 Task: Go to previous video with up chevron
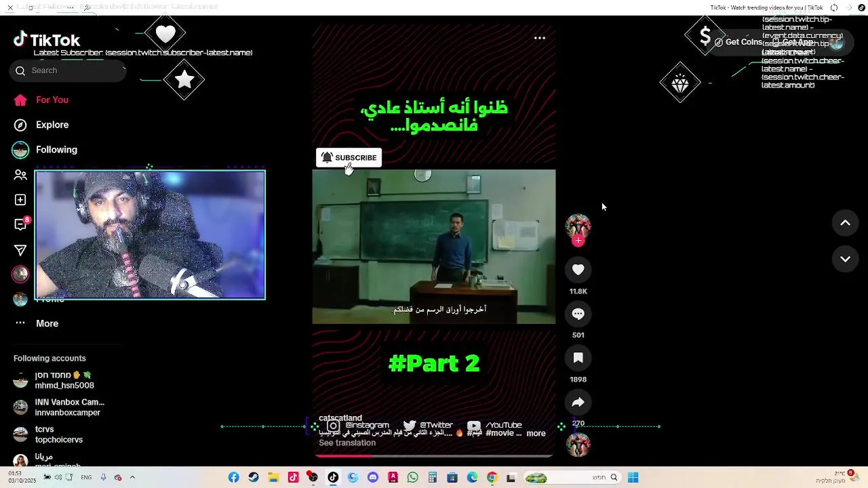tap(845, 223)
